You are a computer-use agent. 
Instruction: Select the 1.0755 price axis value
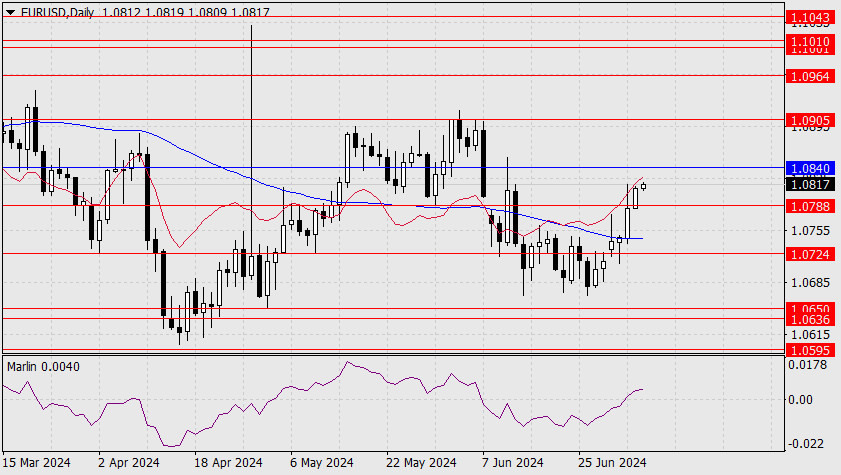[810, 231]
